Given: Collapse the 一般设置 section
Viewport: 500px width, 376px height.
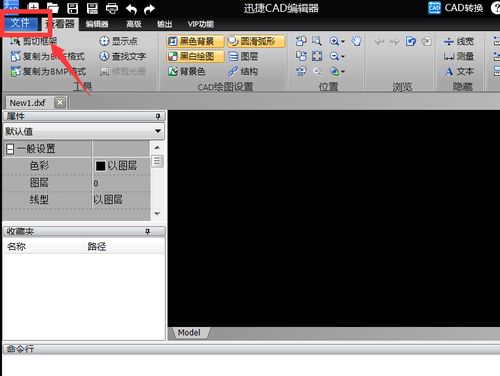Looking at the screenshot, I should coord(10,149).
